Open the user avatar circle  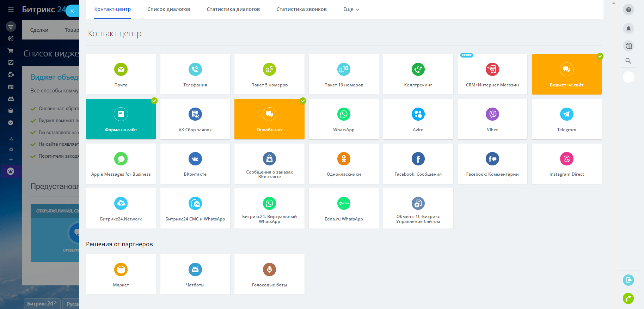click(x=628, y=77)
